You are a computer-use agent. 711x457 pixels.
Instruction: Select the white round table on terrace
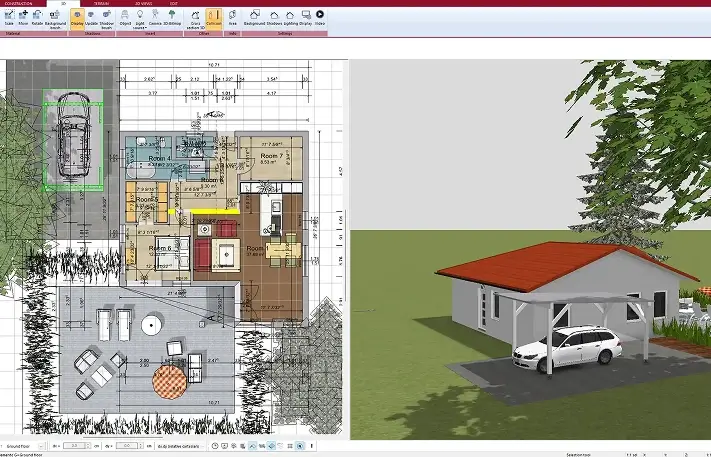tap(151, 325)
